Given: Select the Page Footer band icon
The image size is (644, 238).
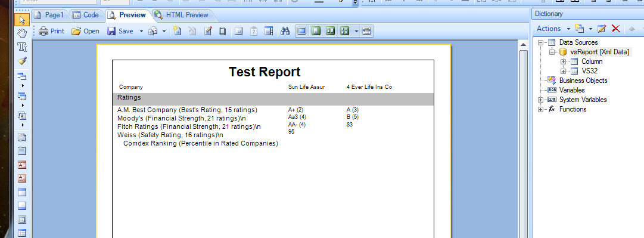Looking at the screenshot, I should click(x=22, y=178).
